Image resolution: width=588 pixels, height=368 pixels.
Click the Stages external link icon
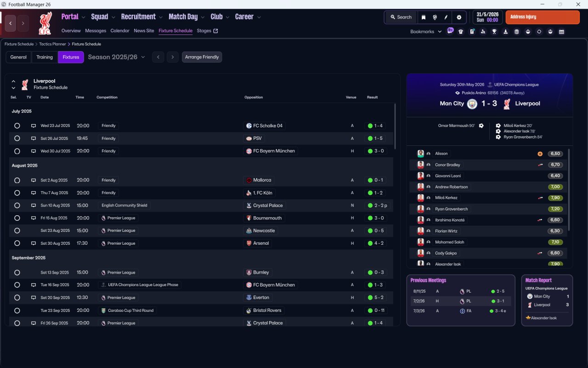pos(215,31)
